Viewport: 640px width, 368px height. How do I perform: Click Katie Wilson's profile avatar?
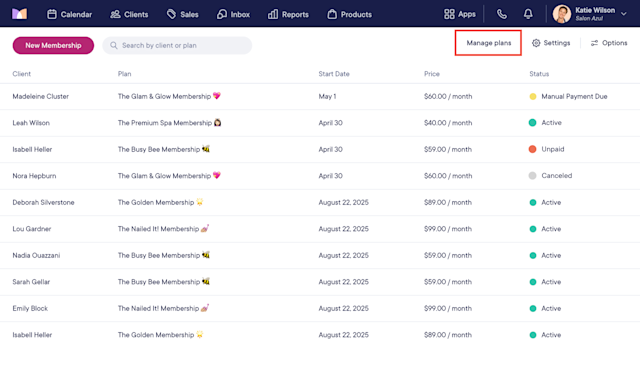coord(562,14)
